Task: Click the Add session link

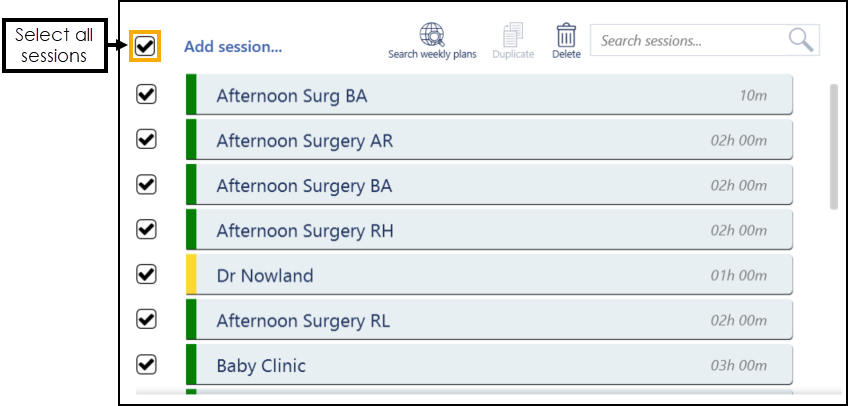Action: [233, 46]
